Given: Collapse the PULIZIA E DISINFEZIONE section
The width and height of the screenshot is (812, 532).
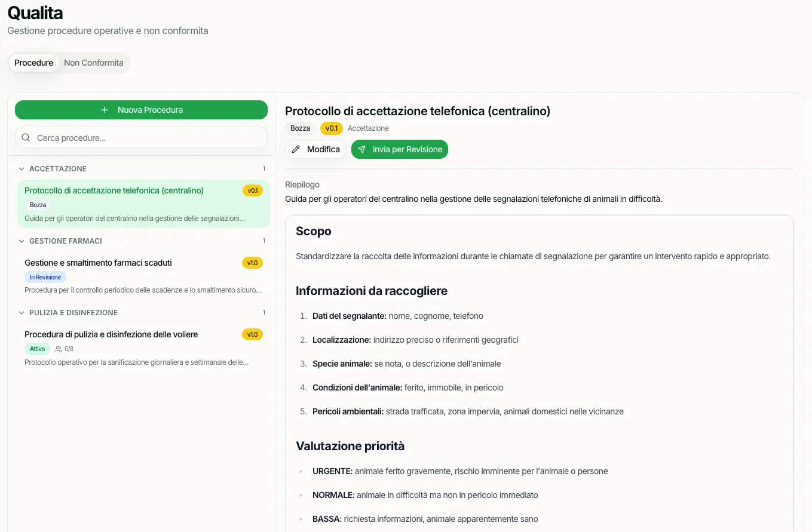Looking at the screenshot, I should click(x=22, y=313).
